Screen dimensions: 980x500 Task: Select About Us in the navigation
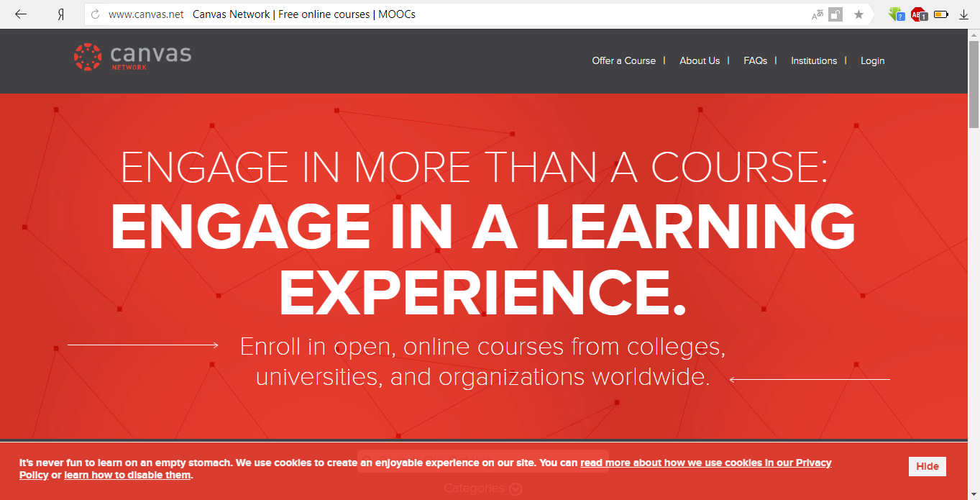coord(699,60)
